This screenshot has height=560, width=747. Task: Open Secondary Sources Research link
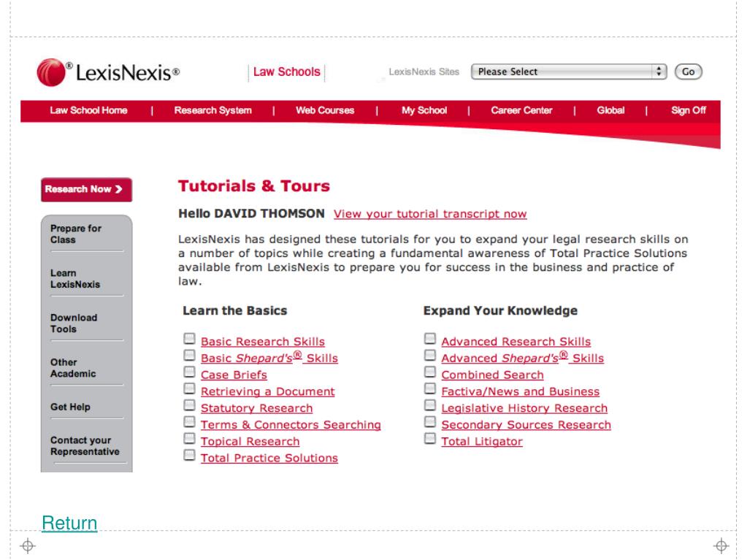(526, 425)
